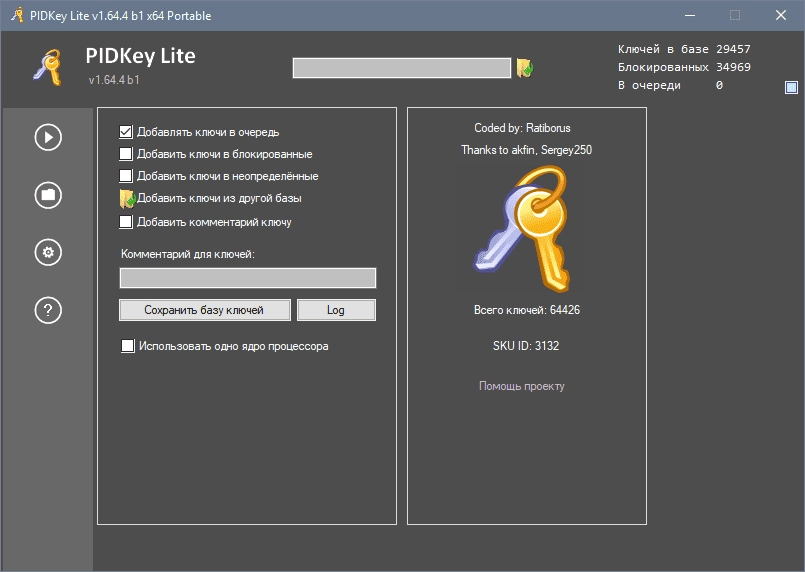
Task: Enable 'Добавить ключи в блокированные' checkbox
Action: (126, 154)
